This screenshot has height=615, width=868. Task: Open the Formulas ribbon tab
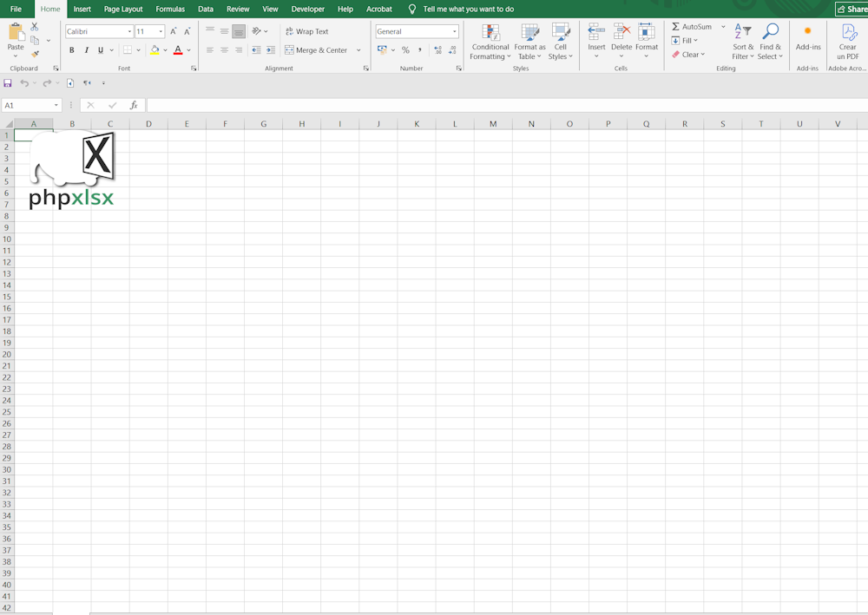point(170,10)
